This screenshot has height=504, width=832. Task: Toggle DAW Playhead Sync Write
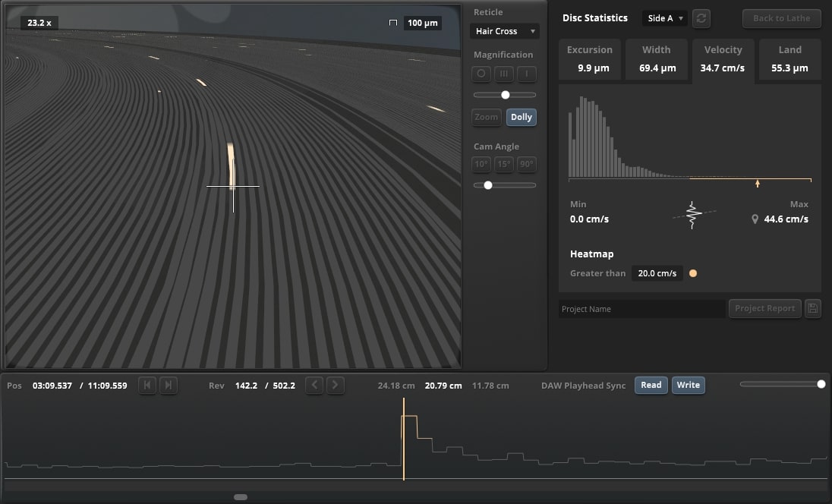coord(688,386)
